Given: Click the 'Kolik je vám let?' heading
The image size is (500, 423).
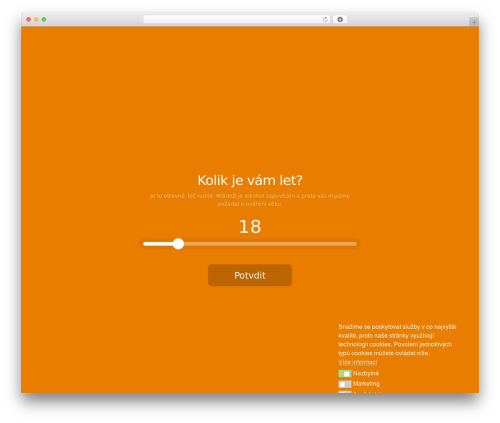Looking at the screenshot, I should pyautogui.click(x=250, y=180).
